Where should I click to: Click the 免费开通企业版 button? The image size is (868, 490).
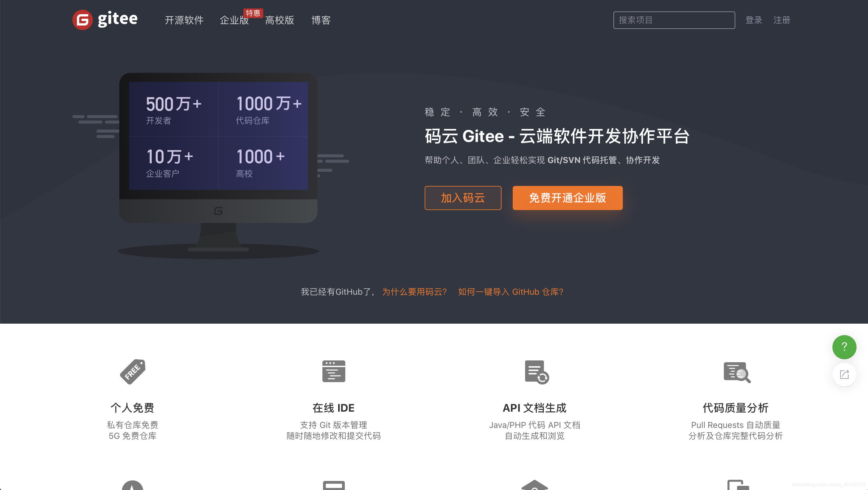[567, 198]
